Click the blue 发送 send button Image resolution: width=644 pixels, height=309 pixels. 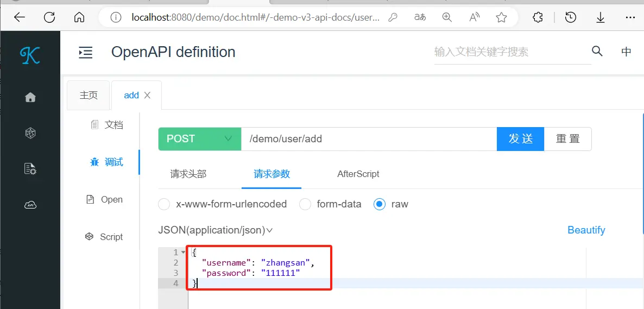click(520, 139)
